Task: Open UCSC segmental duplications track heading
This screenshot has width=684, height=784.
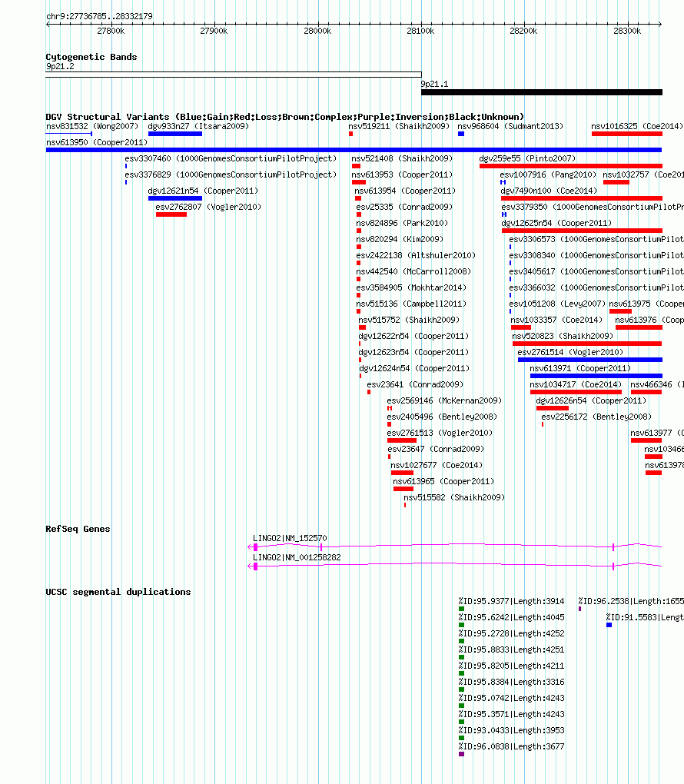Action: click(118, 592)
